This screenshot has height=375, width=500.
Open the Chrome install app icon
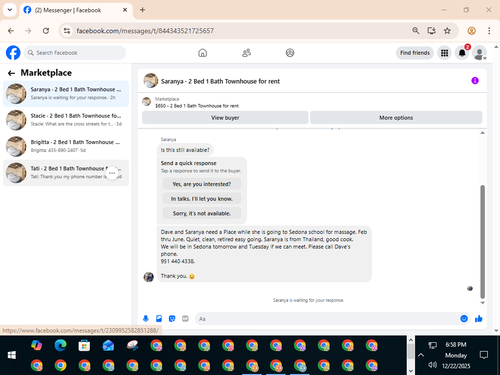click(432, 31)
